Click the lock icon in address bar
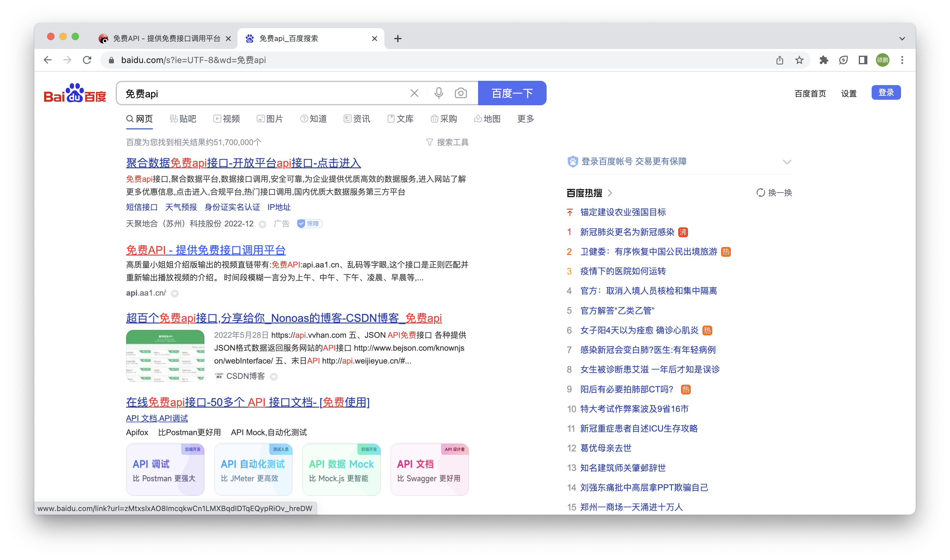The height and width of the screenshot is (560, 950). click(111, 60)
